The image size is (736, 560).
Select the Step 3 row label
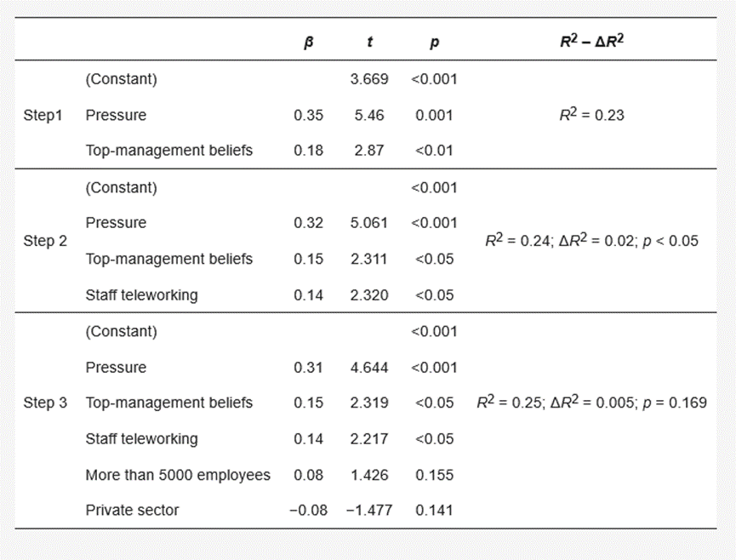(45, 403)
